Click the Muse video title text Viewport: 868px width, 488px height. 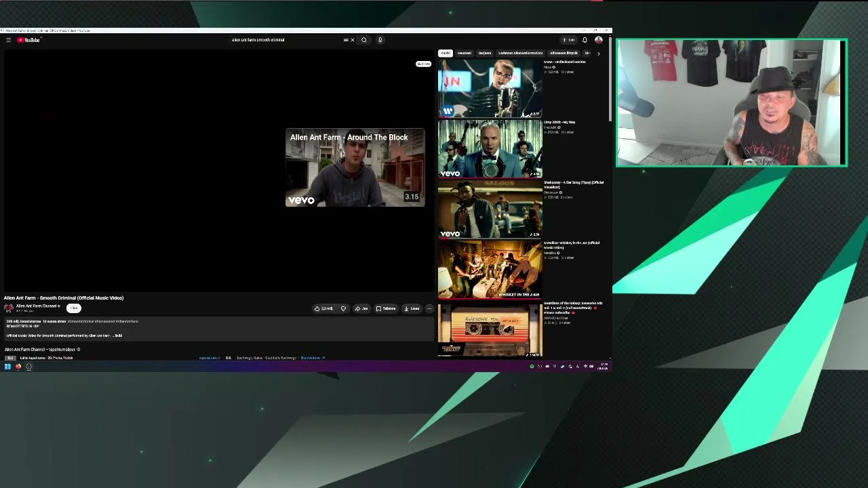coord(565,62)
